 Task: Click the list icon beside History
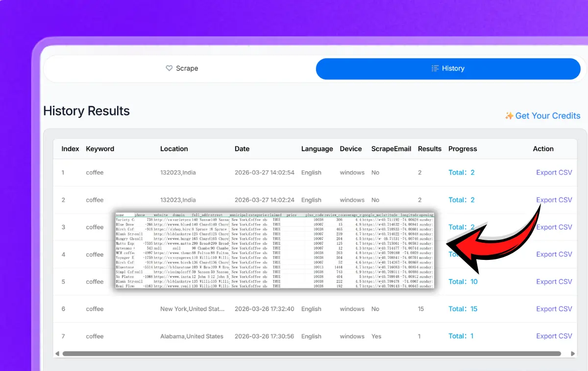click(435, 69)
